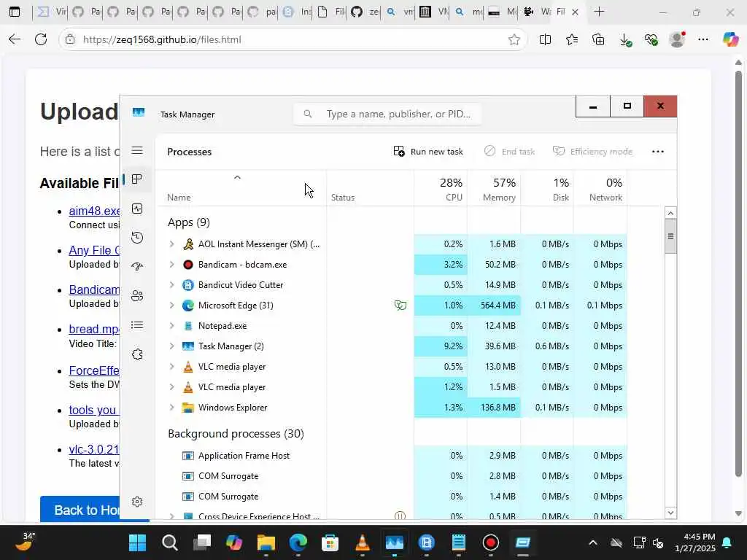
Task: Open the Users page in sidebar
Action: 137,296
